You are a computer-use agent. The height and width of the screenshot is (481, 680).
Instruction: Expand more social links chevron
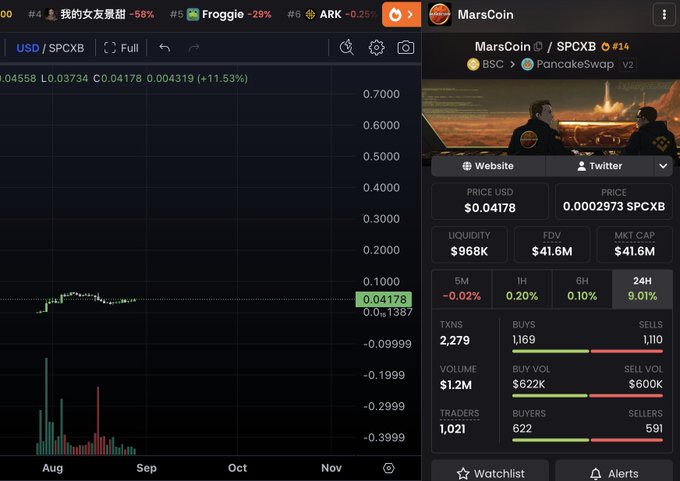(x=663, y=166)
